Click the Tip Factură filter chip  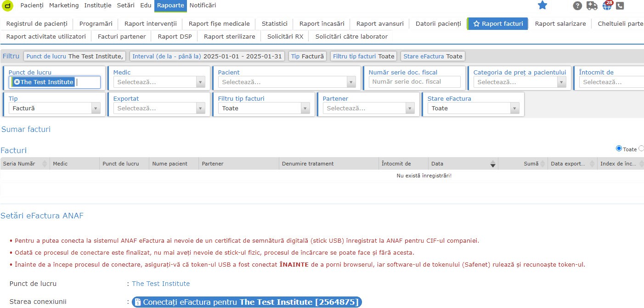point(308,56)
